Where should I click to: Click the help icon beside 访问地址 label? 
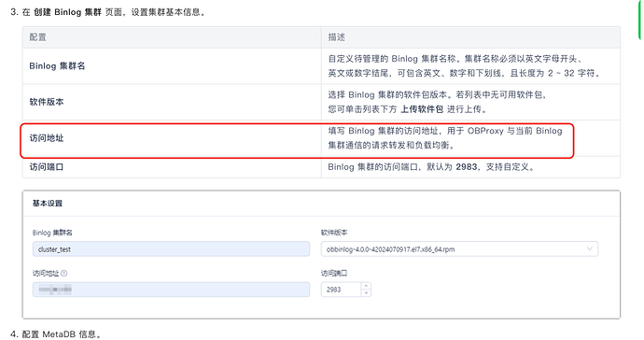click(64, 274)
